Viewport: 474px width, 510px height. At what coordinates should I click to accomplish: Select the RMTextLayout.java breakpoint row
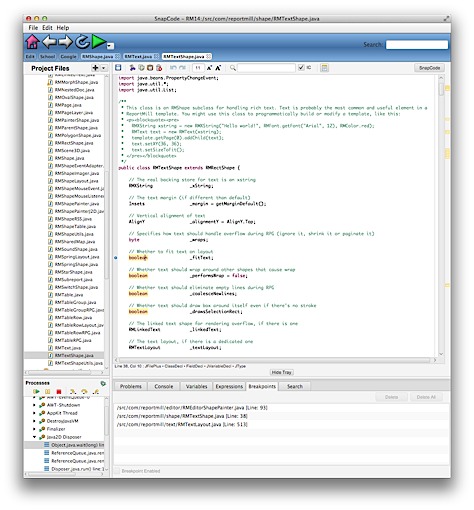[281, 424]
